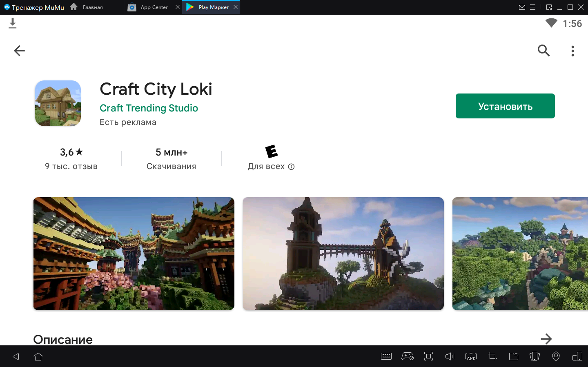
Task: Open search in Play Market
Action: pyautogui.click(x=543, y=51)
